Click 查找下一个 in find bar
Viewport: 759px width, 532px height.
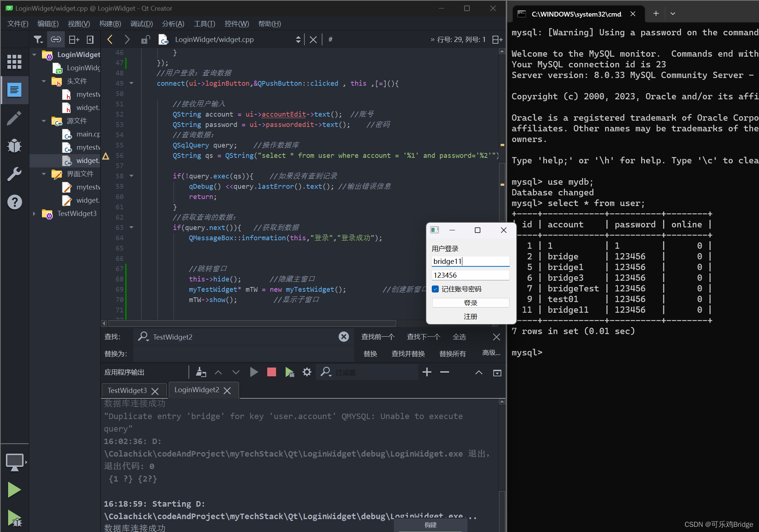pyautogui.click(x=423, y=337)
